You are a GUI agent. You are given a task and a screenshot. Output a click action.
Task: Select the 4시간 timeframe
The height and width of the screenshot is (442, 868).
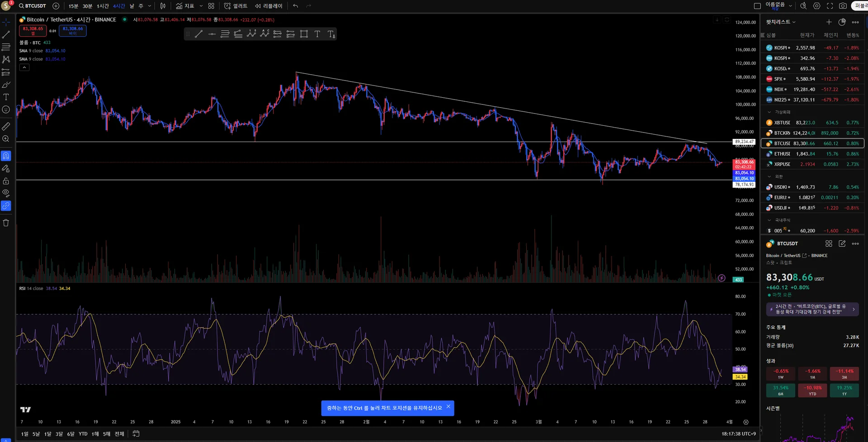tap(119, 6)
